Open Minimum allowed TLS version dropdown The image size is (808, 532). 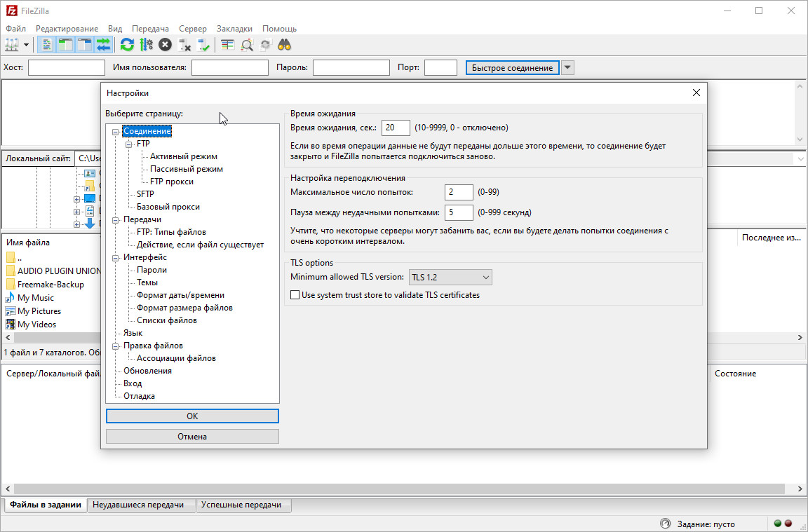point(450,278)
